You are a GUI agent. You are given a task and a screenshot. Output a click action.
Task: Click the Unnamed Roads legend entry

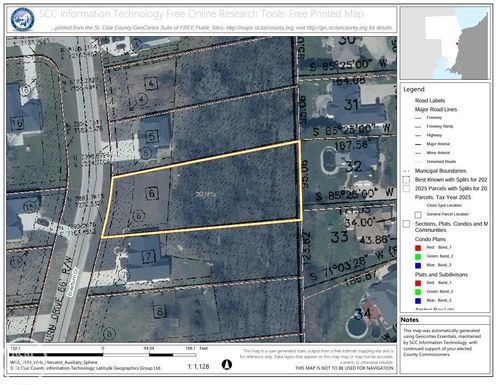click(x=441, y=161)
